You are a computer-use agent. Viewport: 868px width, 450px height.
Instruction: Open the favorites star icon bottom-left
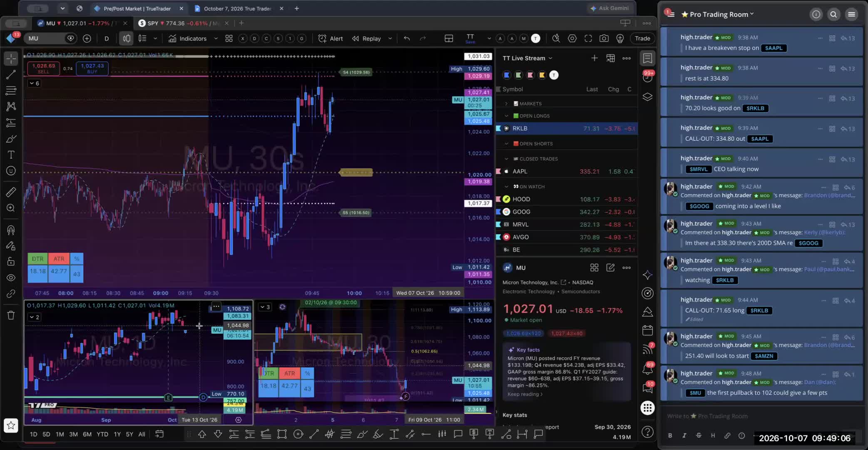pos(11,425)
